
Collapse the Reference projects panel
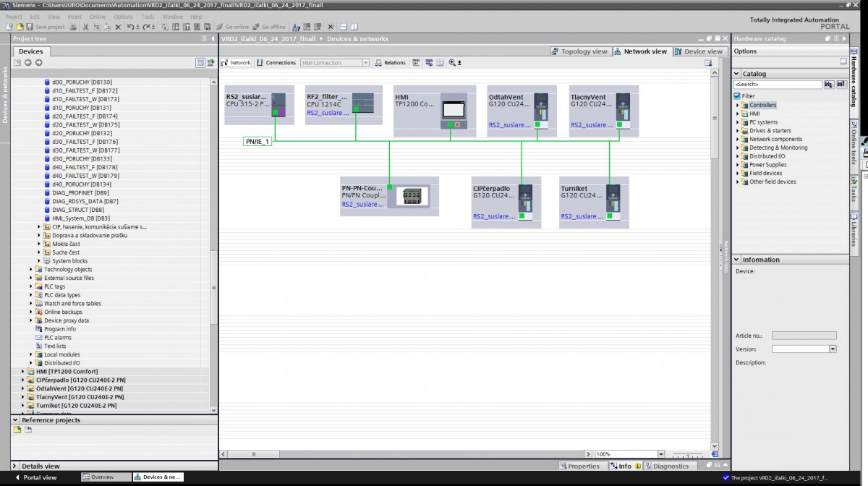click(16, 420)
